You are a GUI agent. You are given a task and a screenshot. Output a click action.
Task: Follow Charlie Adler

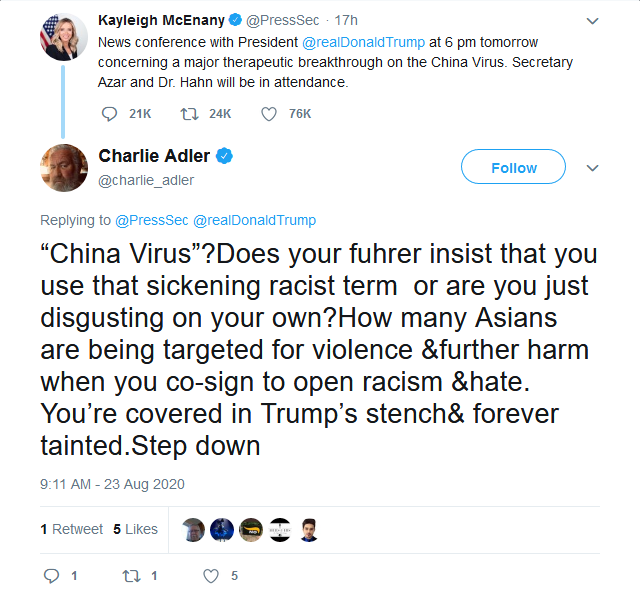(x=513, y=167)
